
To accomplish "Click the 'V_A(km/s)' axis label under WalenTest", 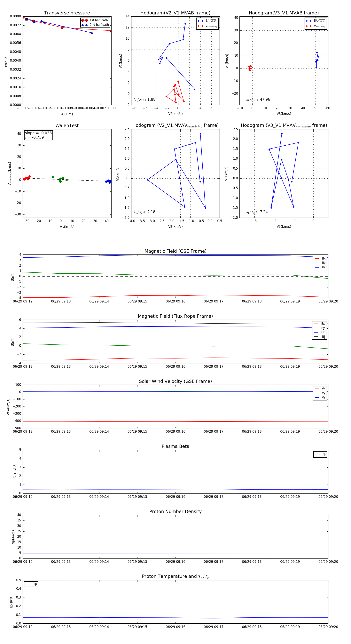I will click(67, 227).
